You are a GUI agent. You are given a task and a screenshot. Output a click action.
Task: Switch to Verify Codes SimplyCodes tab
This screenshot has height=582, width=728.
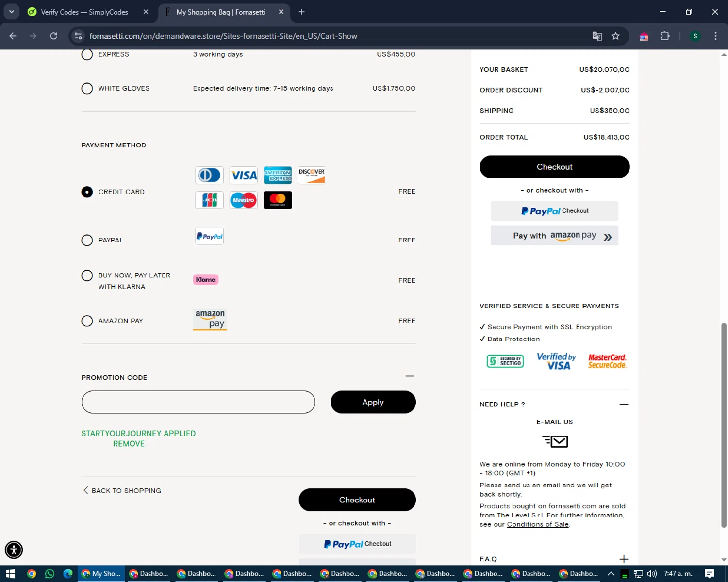[x=83, y=12]
